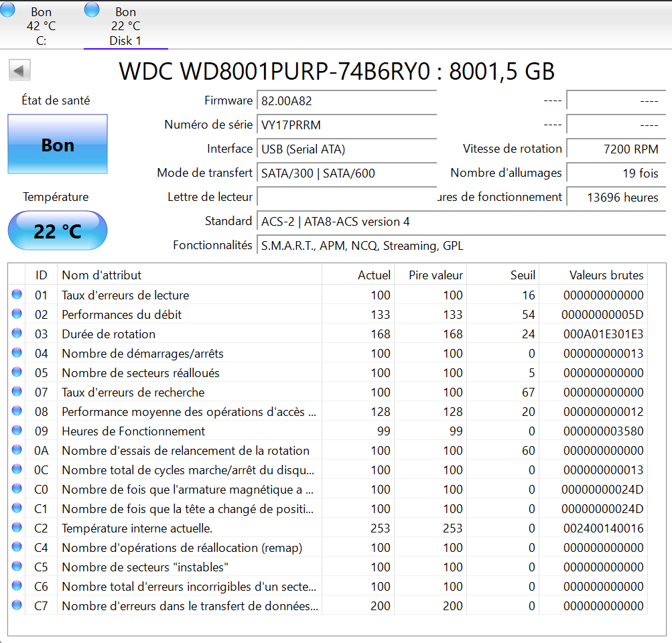Click the 19 fois power-on count field
The height and width of the screenshot is (643, 672).
click(616, 173)
